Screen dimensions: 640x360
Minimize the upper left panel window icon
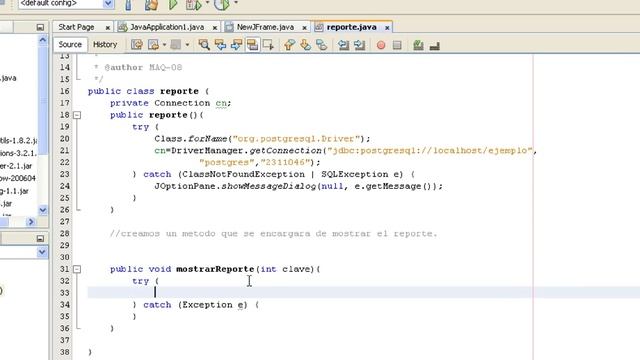tap(40, 27)
